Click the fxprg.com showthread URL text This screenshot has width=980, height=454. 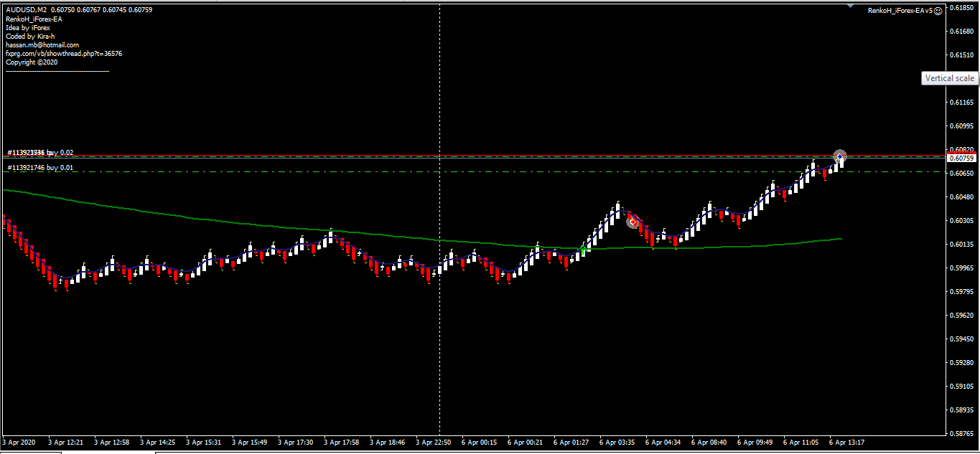(x=64, y=54)
